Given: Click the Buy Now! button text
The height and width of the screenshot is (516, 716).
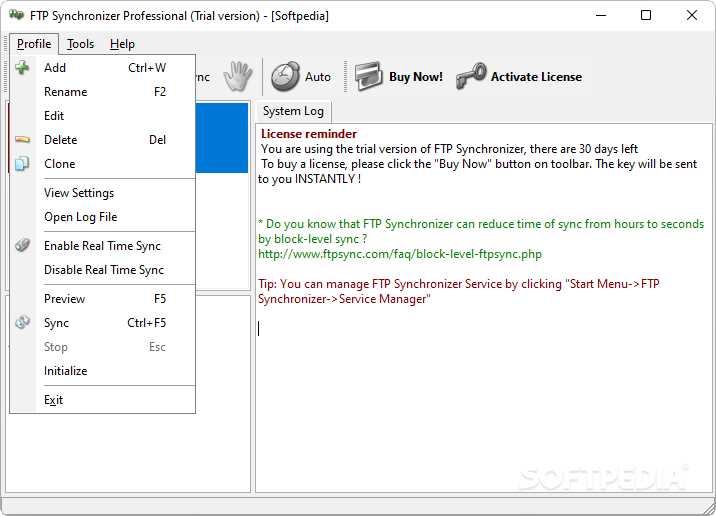Looking at the screenshot, I should (416, 77).
